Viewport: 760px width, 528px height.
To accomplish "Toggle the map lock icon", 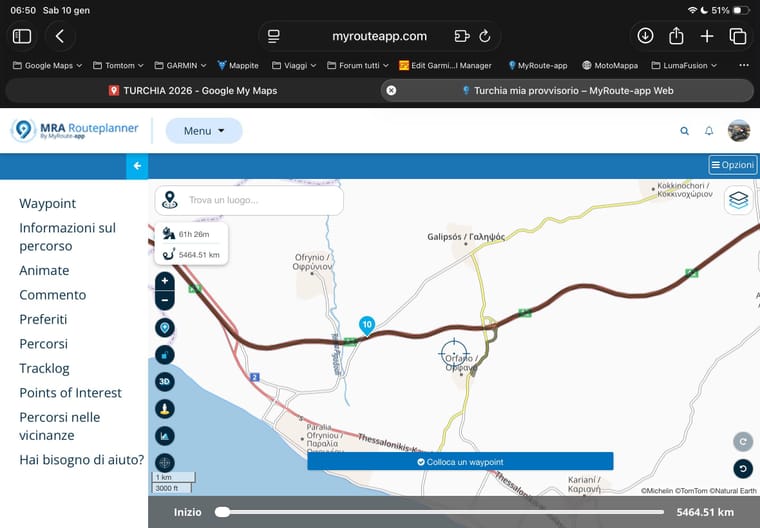I will tap(164, 354).
